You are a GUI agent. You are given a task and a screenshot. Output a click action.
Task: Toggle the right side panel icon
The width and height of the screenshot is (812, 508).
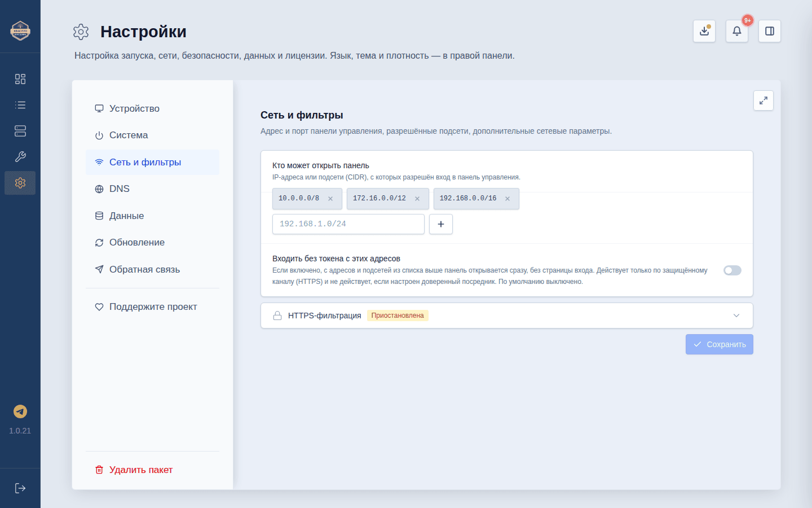[770, 31]
